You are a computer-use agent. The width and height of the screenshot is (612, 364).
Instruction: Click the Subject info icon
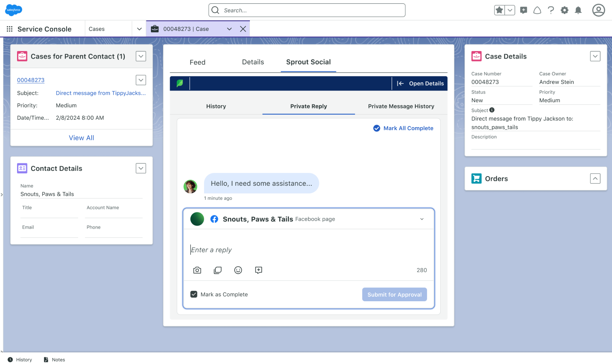[x=492, y=110]
